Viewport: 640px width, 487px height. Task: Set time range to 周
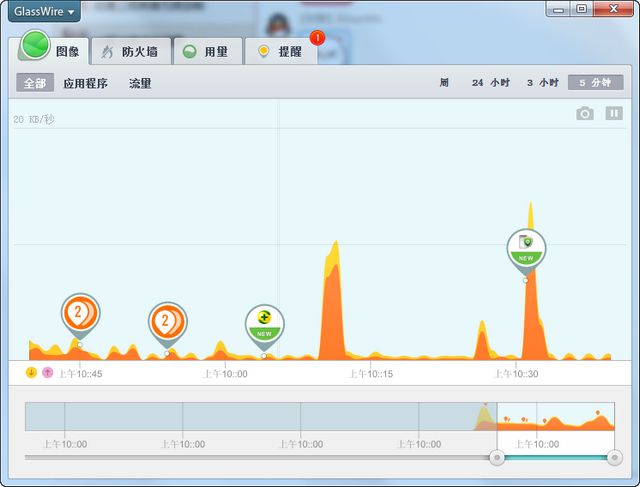click(x=444, y=82)
